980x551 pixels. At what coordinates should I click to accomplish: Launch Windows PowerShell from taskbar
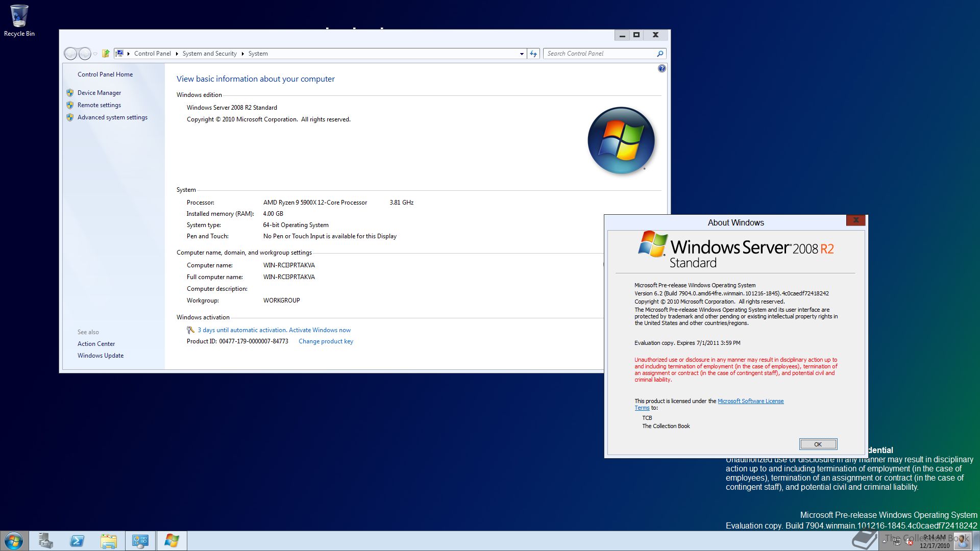pyautogui.click(x=77, y=541)
